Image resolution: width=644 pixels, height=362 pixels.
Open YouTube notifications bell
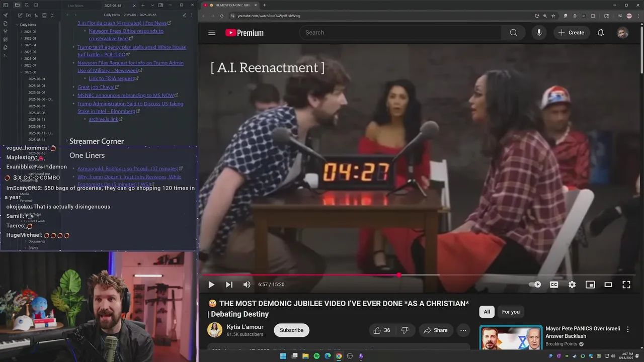coord(601,33)
